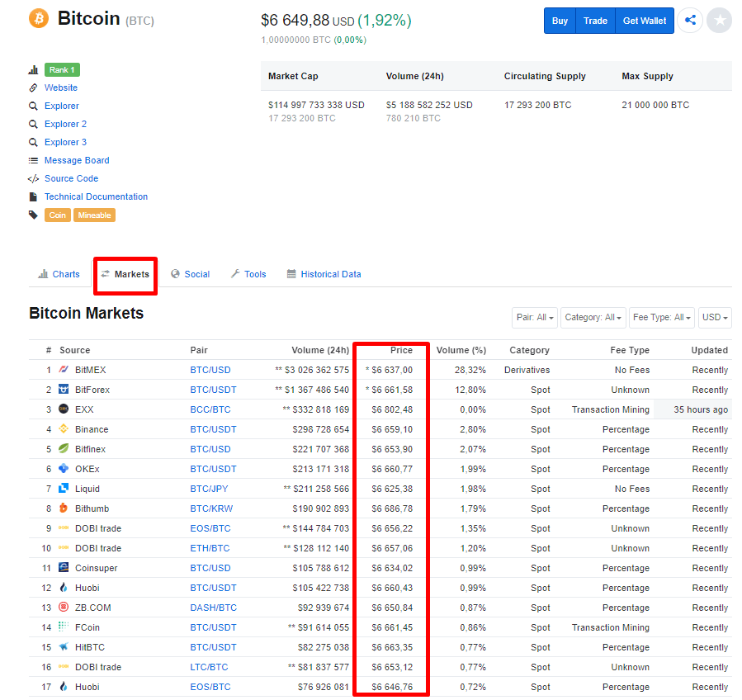Screen dimensions: 742x700
Task: Open the BCC/BTC pair link
Action: click(x=210, y=409)
